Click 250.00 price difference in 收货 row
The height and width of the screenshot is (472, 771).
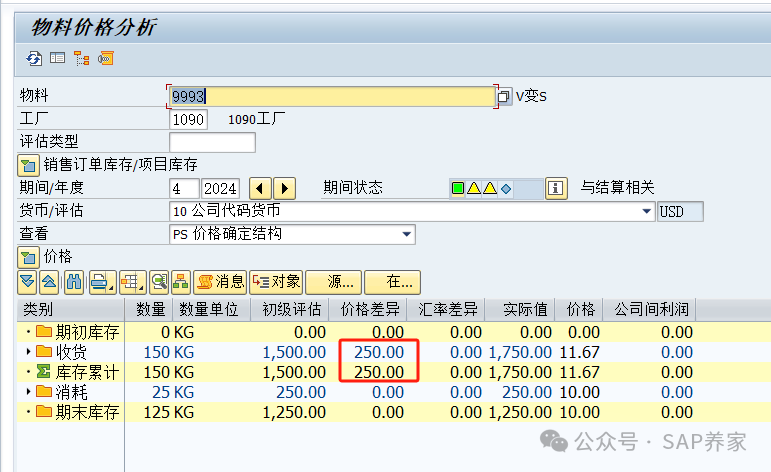tap(379, 352)
